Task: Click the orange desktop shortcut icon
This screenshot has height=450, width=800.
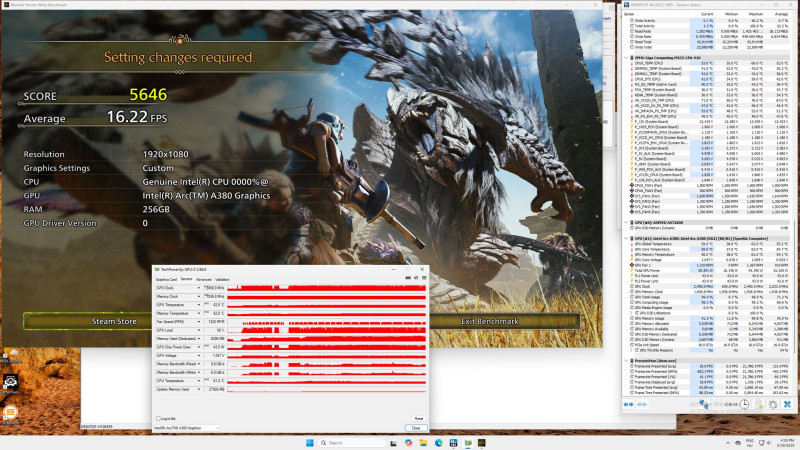Action: pos(10,412)
